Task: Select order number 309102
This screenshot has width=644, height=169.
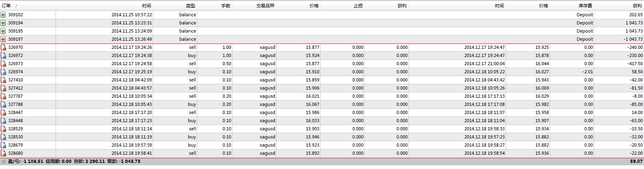Action: coord(16,15)
